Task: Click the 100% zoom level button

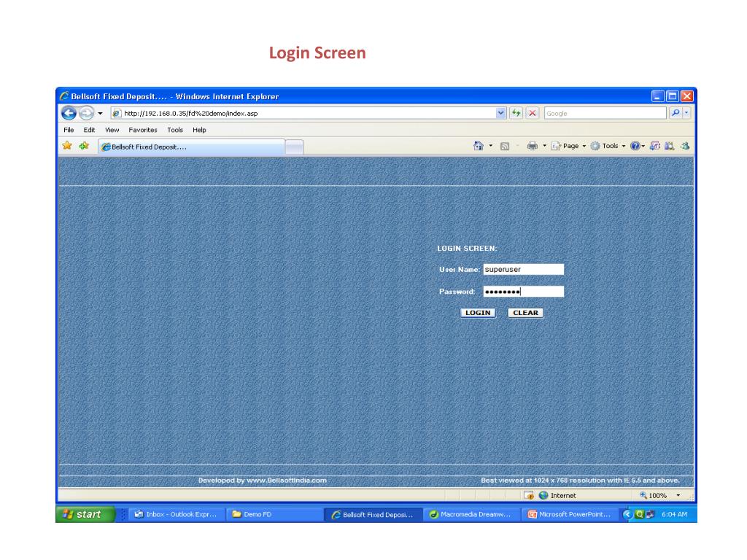Action: (x=654, y=495)
